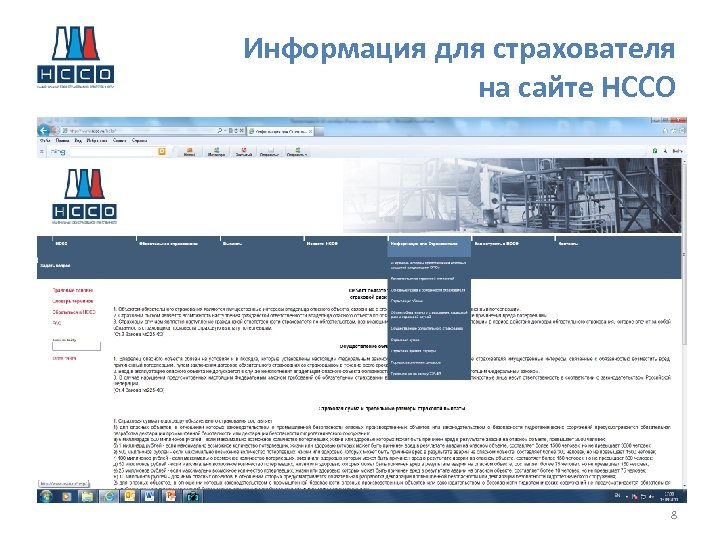Close the open browser tab
This screenshot has height=540, width=720.
(x=311, y=132)
